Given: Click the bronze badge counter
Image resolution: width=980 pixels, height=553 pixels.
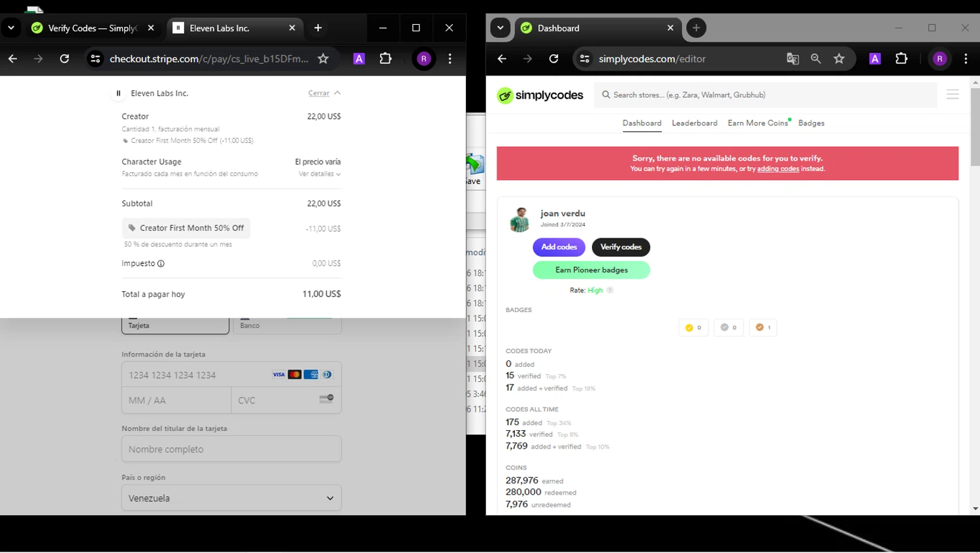Looking at the screenshot, I should click(763, 328).
